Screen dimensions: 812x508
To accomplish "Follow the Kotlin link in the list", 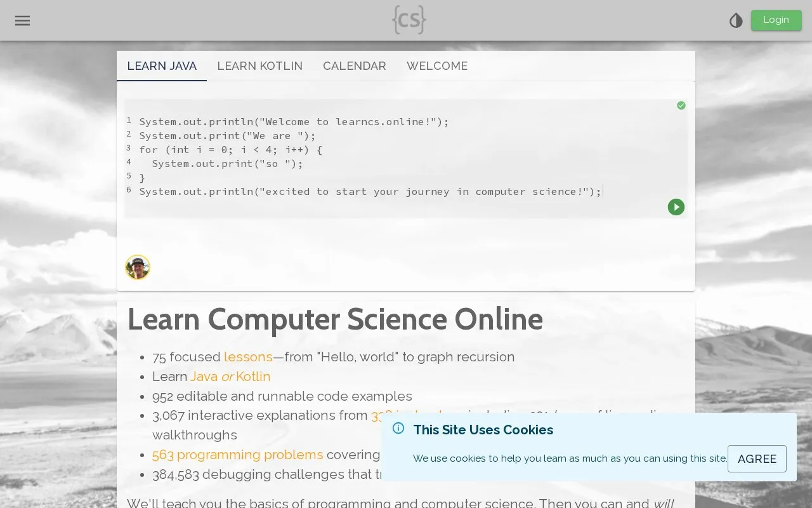I will (253, 377).
